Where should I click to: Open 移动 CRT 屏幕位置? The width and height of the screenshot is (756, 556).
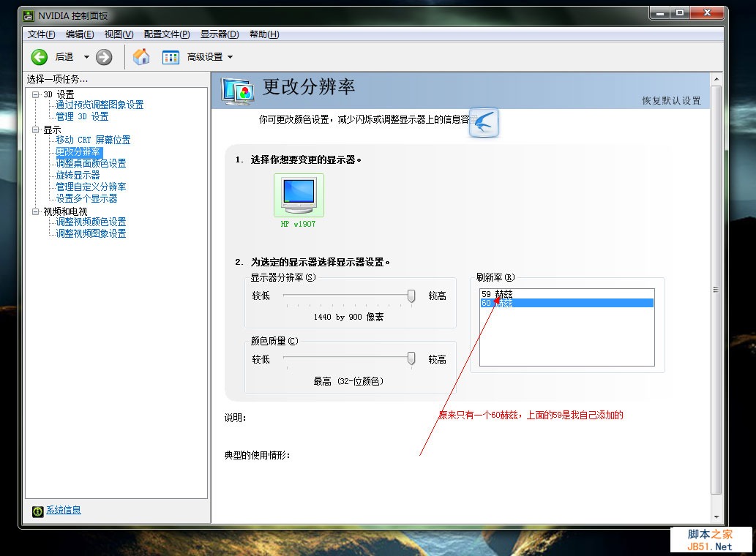(93, 140)
